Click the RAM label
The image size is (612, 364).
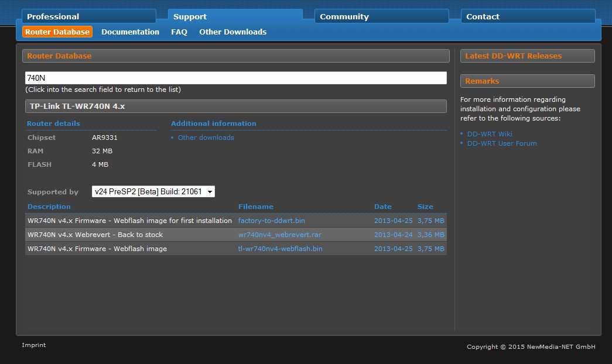coord(36,152)
